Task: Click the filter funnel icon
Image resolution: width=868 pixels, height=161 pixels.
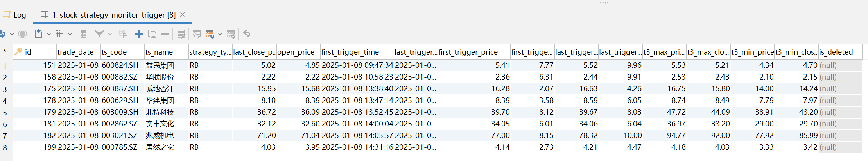Action: [100, 34]
